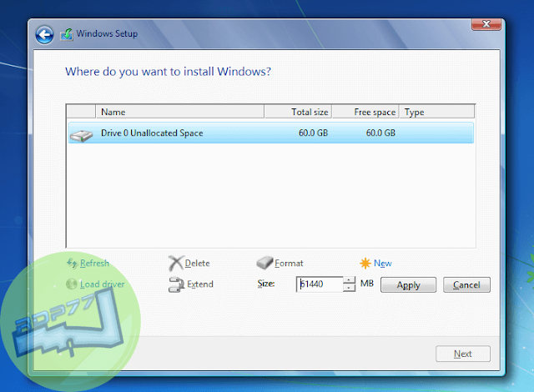Click the Name column header
The width and height of the screenshot is (534, 392).
[x=179, y=112]
